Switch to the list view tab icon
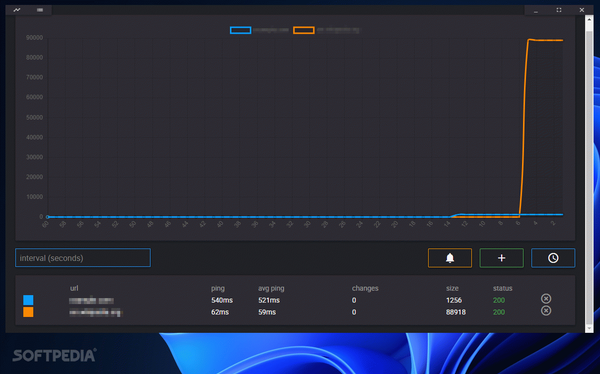 pyautogui.click(x=40, y=10)
